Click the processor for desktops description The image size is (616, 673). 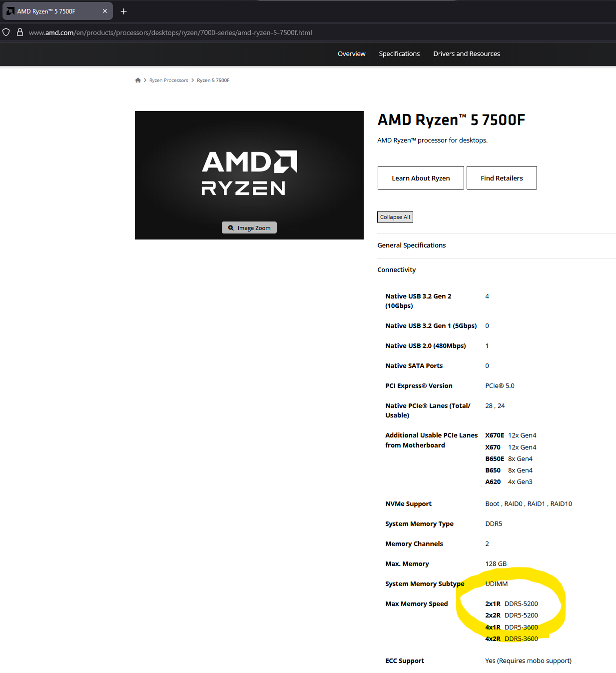pyautogui.click(x=432, y=140)
